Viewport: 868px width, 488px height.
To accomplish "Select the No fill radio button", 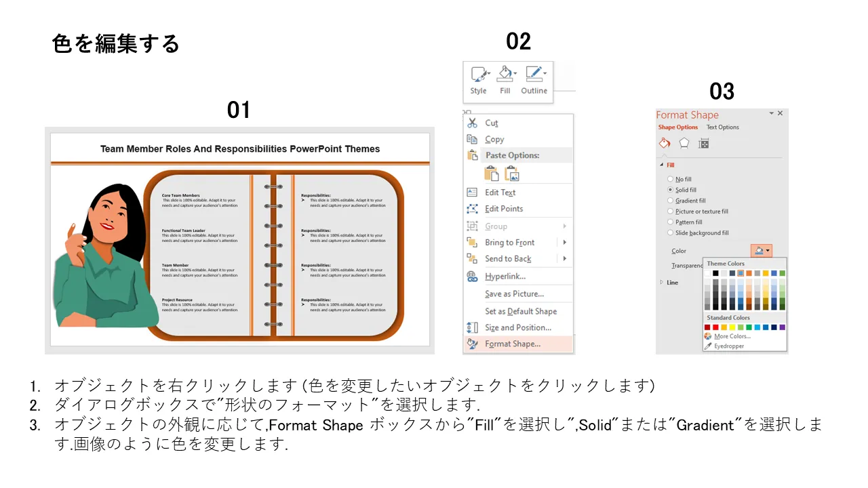I will pyautogui.click(x=671, y=180).
